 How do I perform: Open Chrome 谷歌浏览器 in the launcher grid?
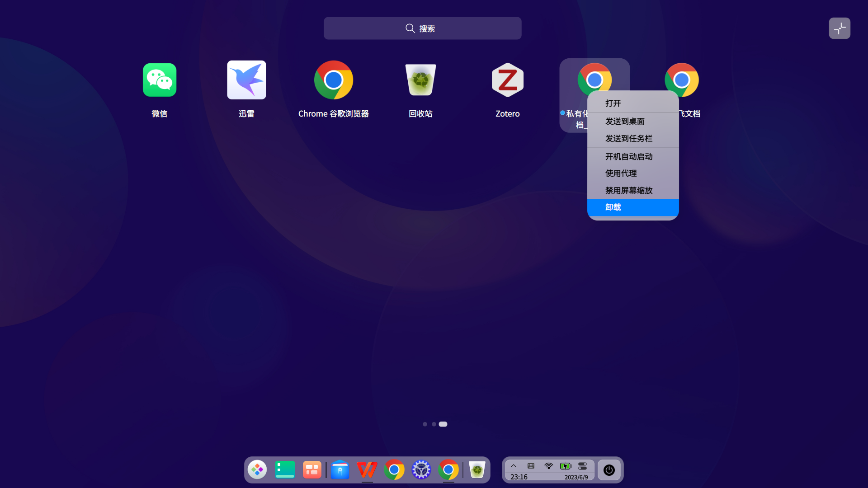click(334, 80)
